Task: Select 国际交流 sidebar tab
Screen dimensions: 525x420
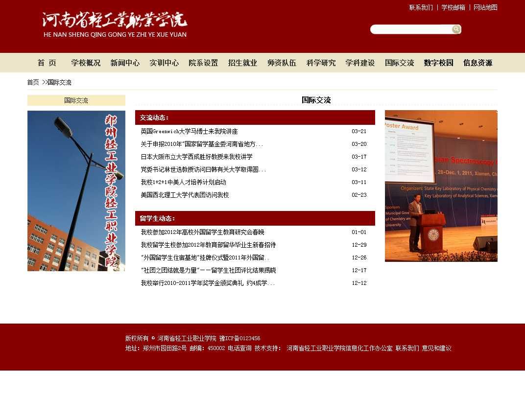Action: click(x=76, y=100)
